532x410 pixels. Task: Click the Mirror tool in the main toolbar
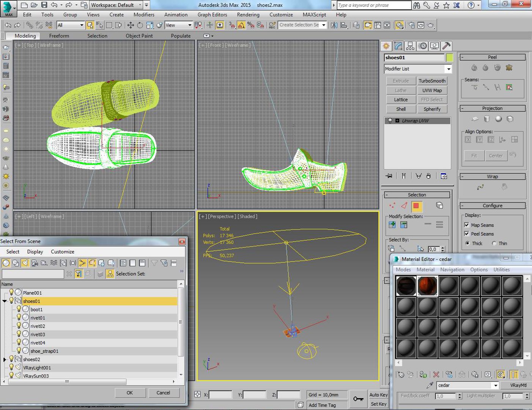(x=334, y=25)
